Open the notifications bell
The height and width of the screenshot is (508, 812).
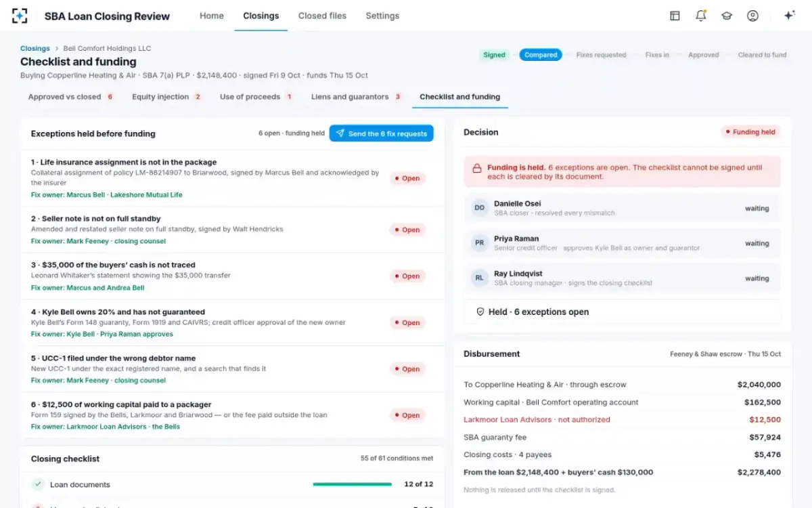[x=701, y=16]
